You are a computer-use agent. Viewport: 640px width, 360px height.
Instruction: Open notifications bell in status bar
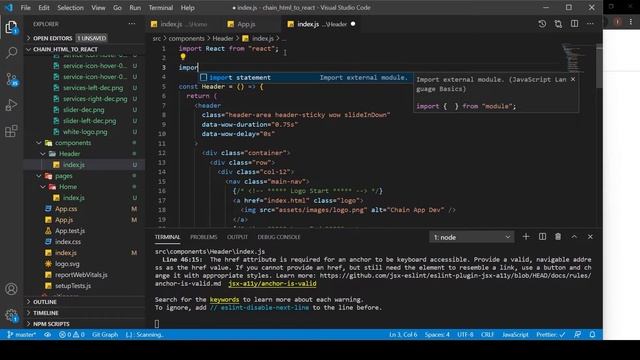coord(592,335)
